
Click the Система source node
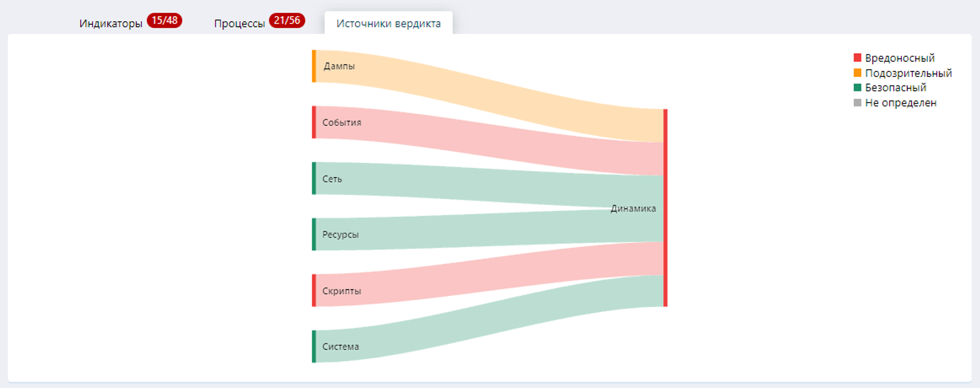click(314, 346)
